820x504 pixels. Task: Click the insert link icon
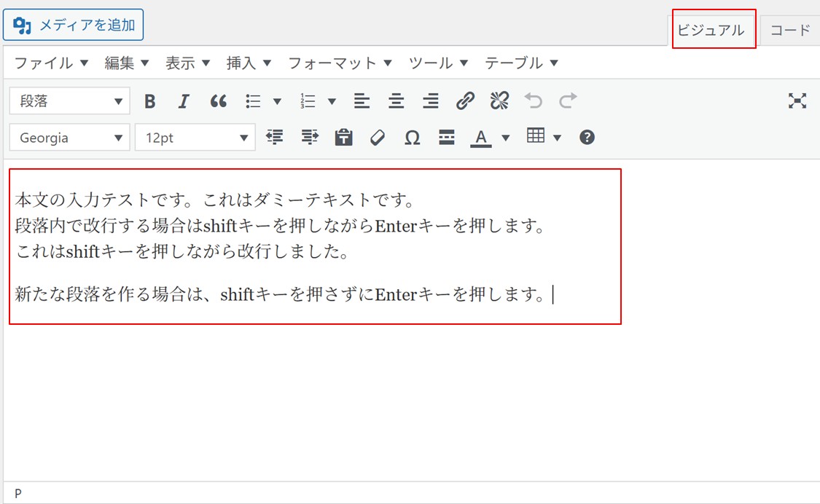[x=465, y=101]
